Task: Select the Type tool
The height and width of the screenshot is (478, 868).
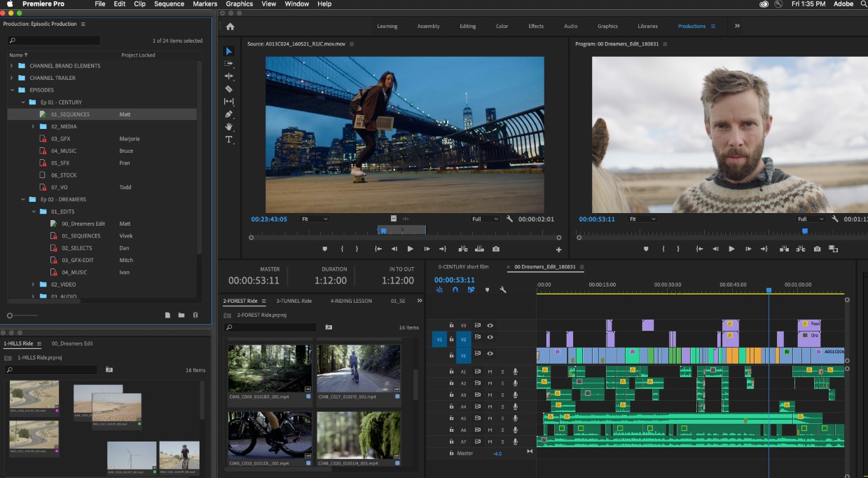Action: click(228, 139)
